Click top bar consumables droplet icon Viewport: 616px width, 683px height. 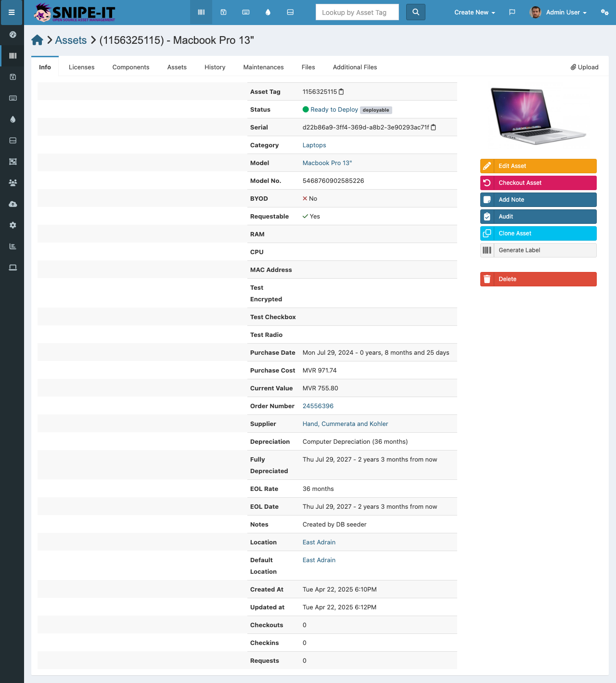point(268,13)
